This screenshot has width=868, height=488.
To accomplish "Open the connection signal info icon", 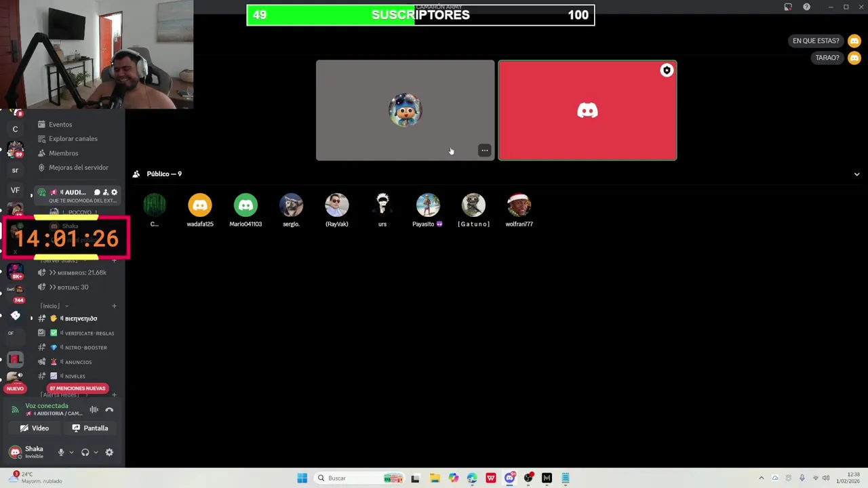I will (x=15, y=409).
